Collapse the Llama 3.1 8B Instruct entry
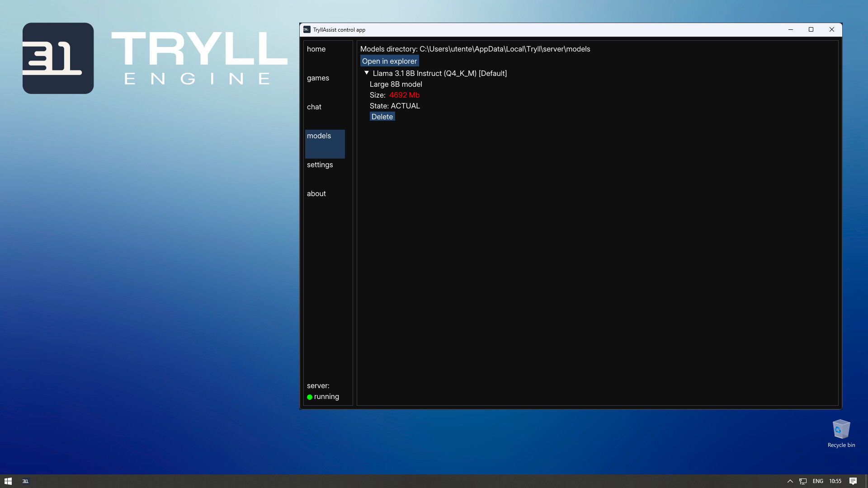This screenshot has width=868, height=488. 366,72
